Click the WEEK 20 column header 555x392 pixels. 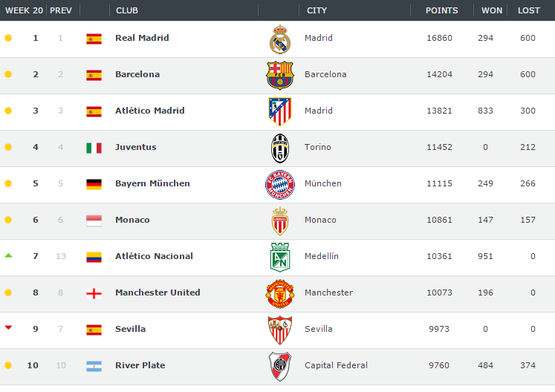(x=24, y=10)
